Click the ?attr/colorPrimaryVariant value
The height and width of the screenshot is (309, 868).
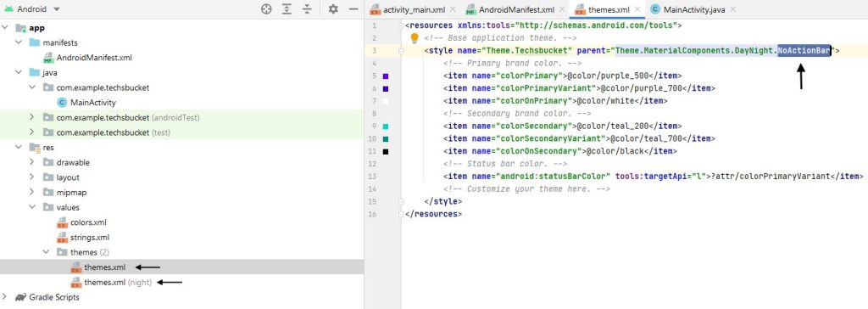(771, 177)
